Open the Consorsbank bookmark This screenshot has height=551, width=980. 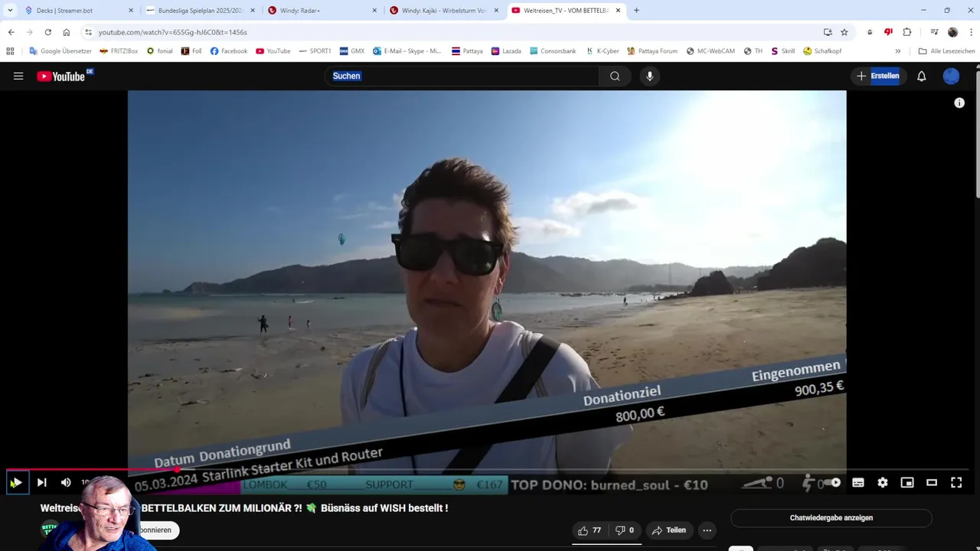pyautogui.click(x=553, y=51)
